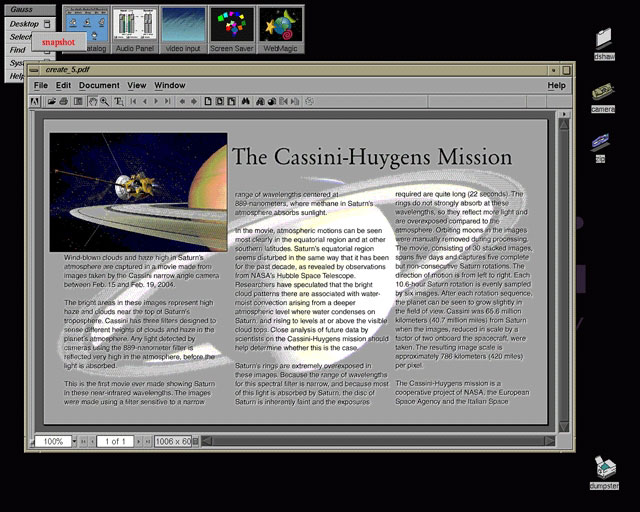Open the Edit menu
This screenshot has height=512, width=640.
tap(63, 85)
